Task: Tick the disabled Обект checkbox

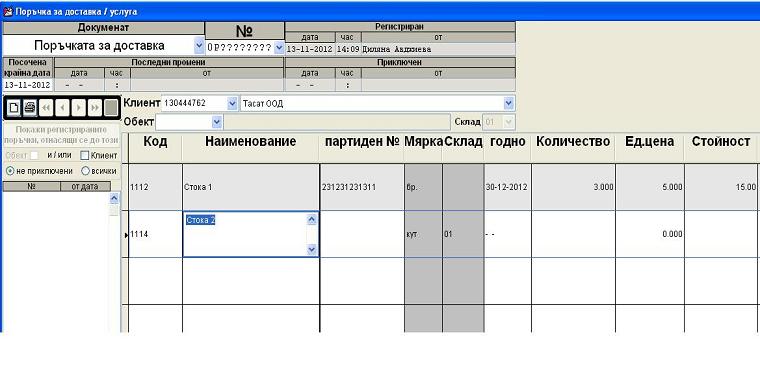Action: click(34, 156)
